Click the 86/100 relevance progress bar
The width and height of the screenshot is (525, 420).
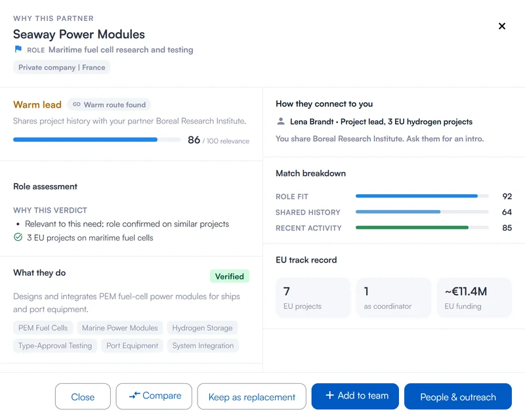(96, 140)
